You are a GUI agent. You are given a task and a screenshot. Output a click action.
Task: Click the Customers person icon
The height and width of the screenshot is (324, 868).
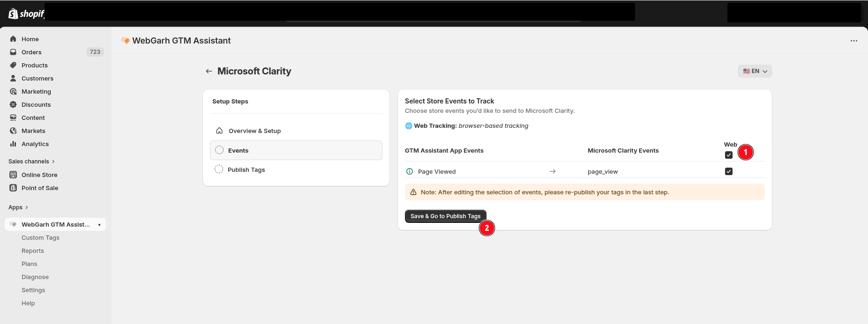[x=13, y=78]
